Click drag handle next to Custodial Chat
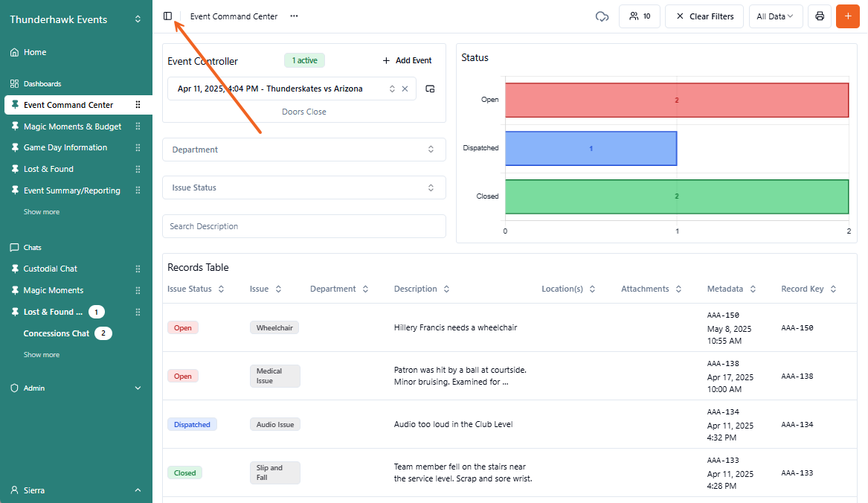This screenshot has height=503, width=868. tap(138, 269)
